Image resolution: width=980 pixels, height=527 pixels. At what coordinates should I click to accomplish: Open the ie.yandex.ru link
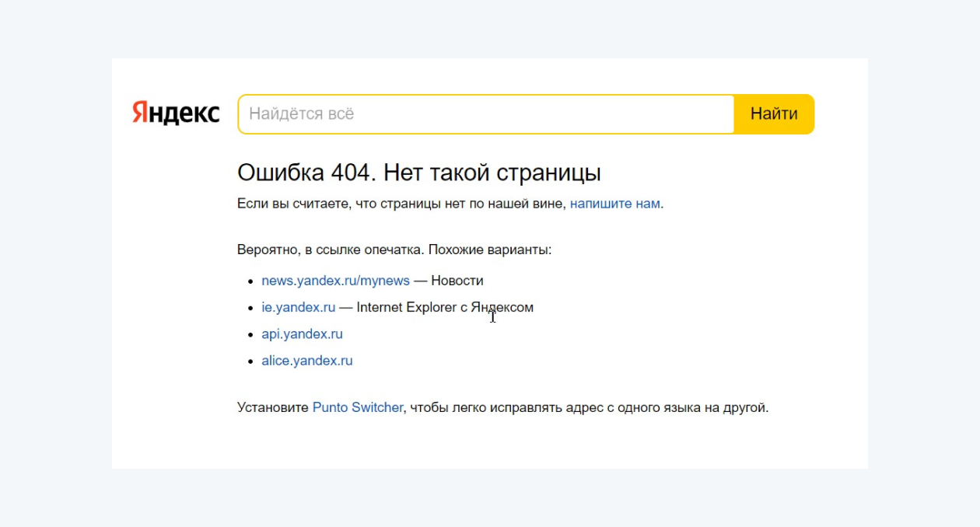(x=299, y=307)
